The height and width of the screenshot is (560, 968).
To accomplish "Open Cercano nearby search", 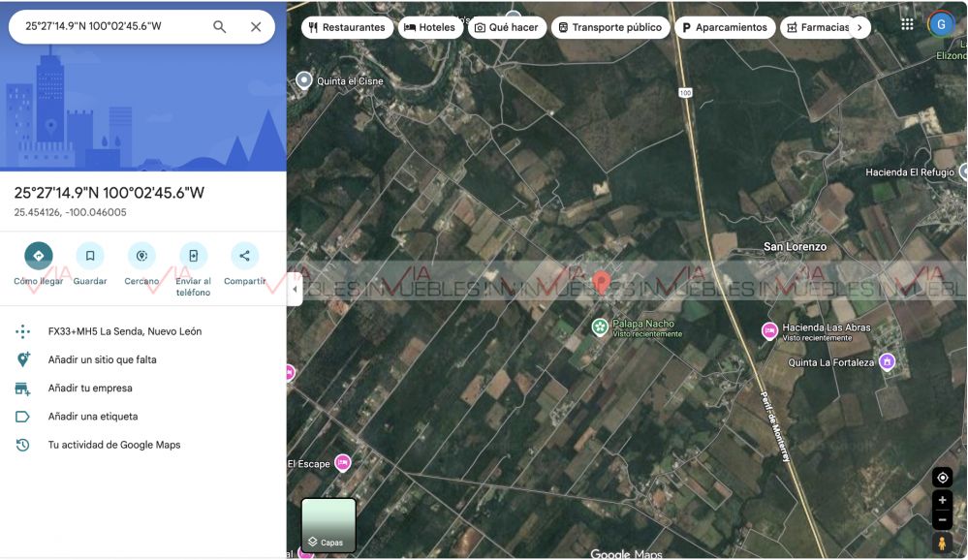I will tap(141, 256).
